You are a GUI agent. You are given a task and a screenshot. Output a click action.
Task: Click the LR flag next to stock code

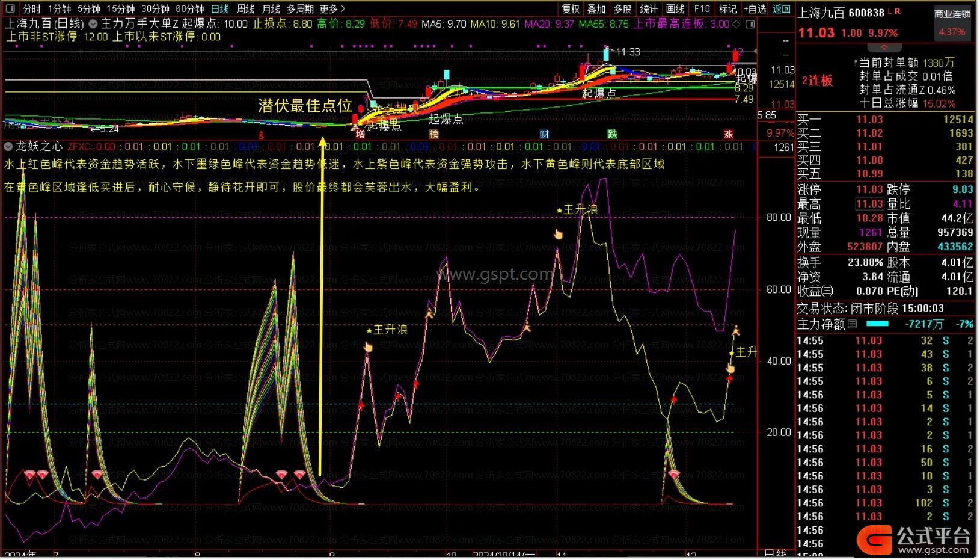click(x=895, y=11)
